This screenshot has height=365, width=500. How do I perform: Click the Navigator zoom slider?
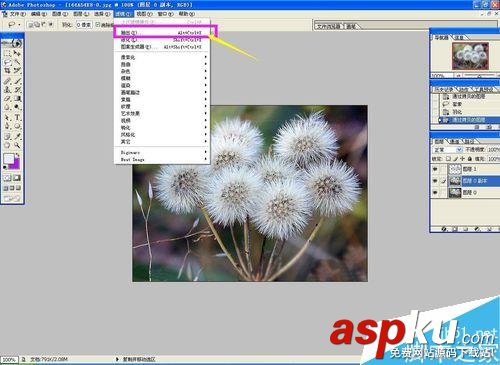pyautogui.click(x=480, y=76)
